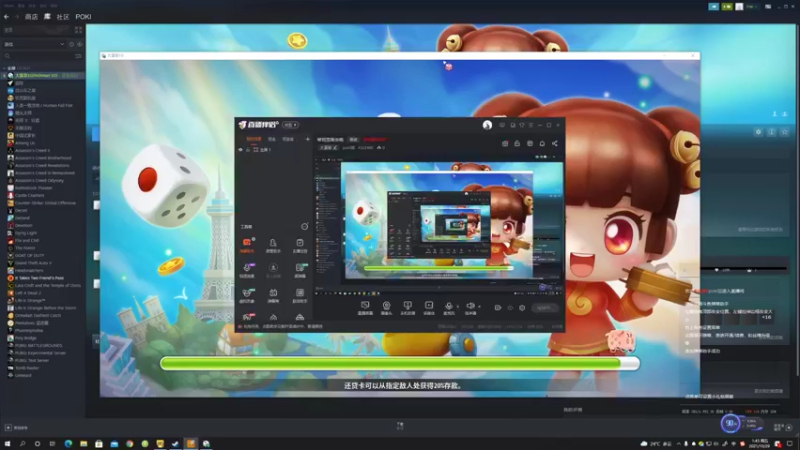This screenshot has width=800, height=450.
Task: Select Phasmophobia in the list
Action: (x=29, y=331)
